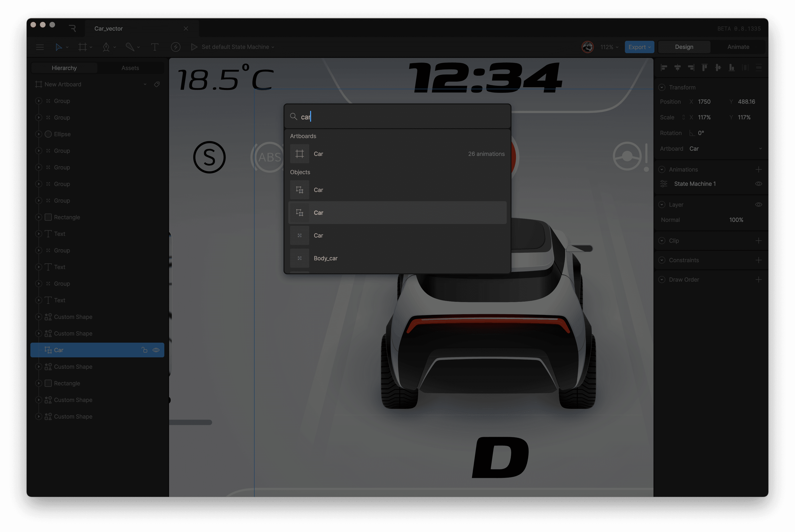Toggle the Layer section eye icon
This screenshot has height=532, width=795.
coord(758,205)
